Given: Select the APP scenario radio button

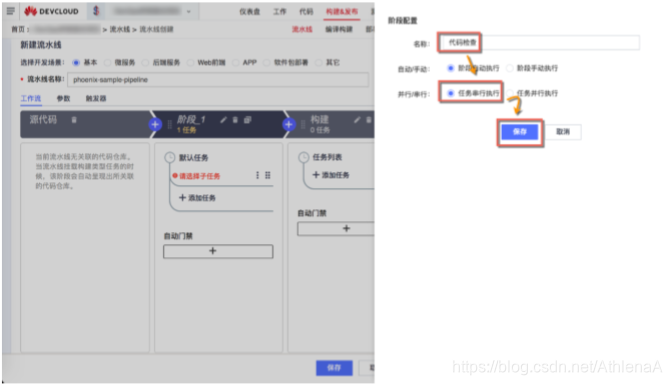Looking at the screenshot, I should [235, 63].
